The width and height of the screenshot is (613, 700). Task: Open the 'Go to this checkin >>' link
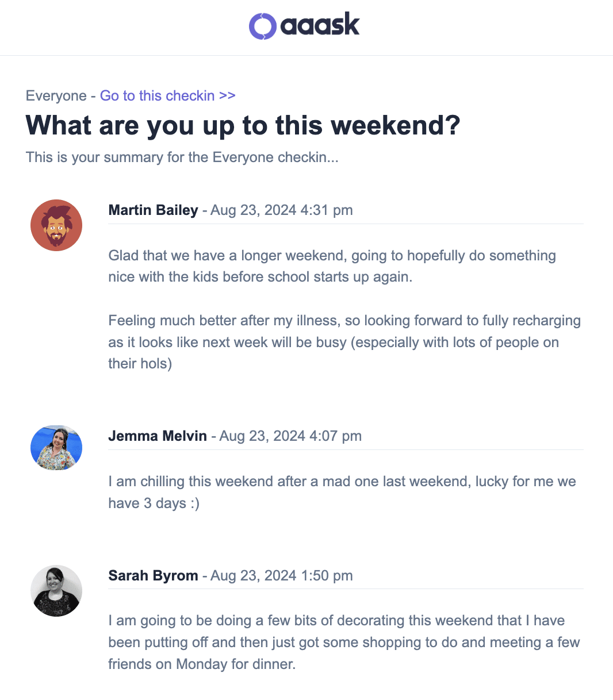pos(168,95)
